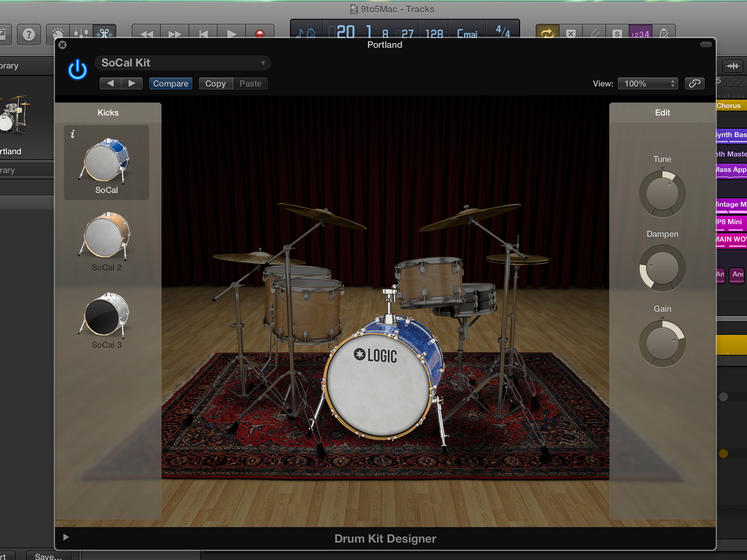Viewport: 747px width, 560px height.
Task: Open the 4/4 time signature menu
Action: tap(503, 32)
